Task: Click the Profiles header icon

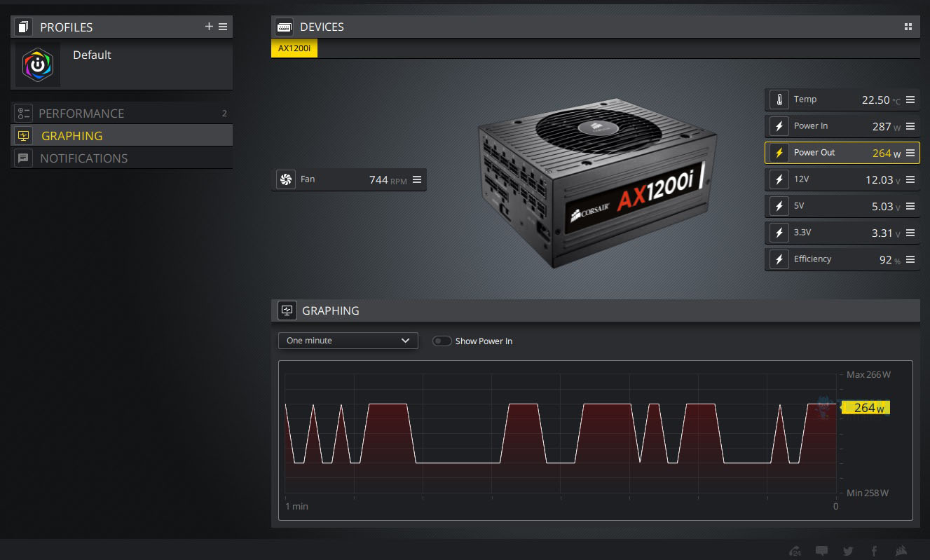Action: (x=24, y=27)
